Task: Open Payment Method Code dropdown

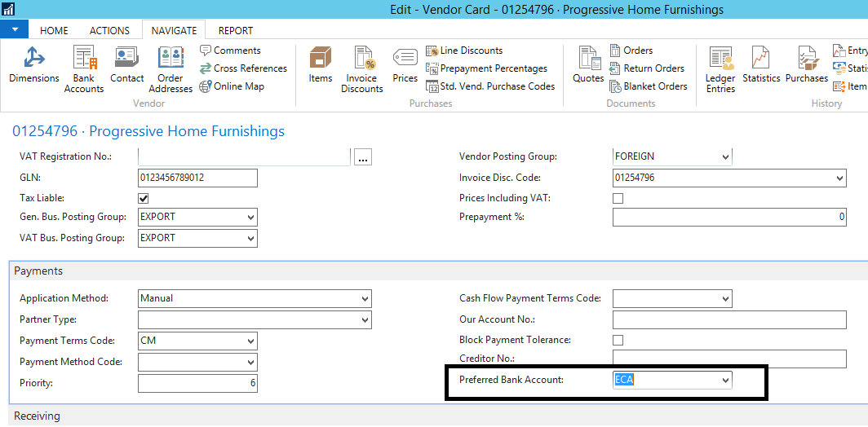Action: click(251, 363)
